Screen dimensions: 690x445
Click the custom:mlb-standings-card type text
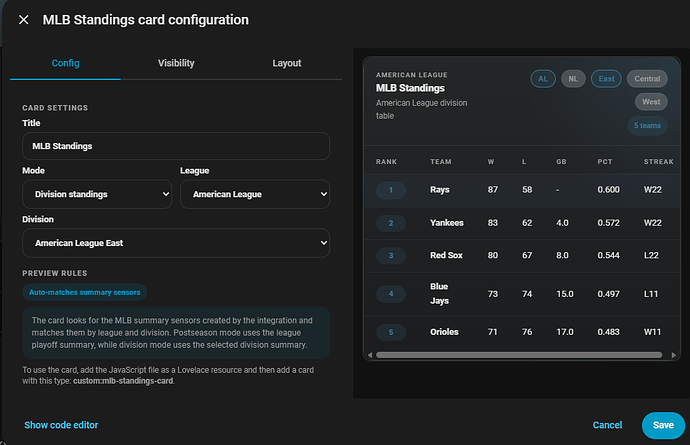click(123, 381)
